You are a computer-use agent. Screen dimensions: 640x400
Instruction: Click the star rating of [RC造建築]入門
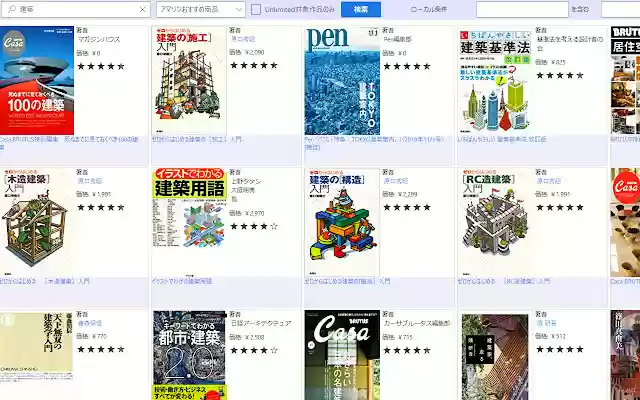(x=560, y=207)
